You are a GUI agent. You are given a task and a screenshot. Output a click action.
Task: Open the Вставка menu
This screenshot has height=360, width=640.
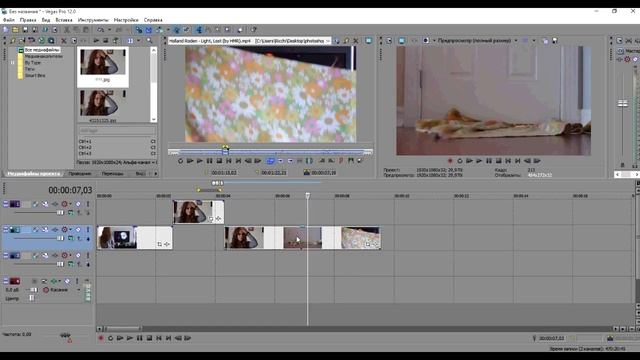tap(64, 20)
